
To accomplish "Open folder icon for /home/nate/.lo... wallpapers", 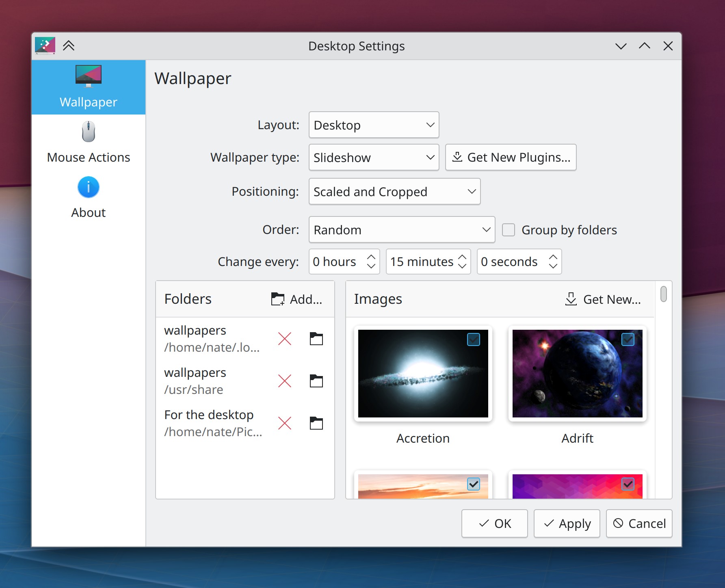I will pyautogui.click(x=316, y=339).
